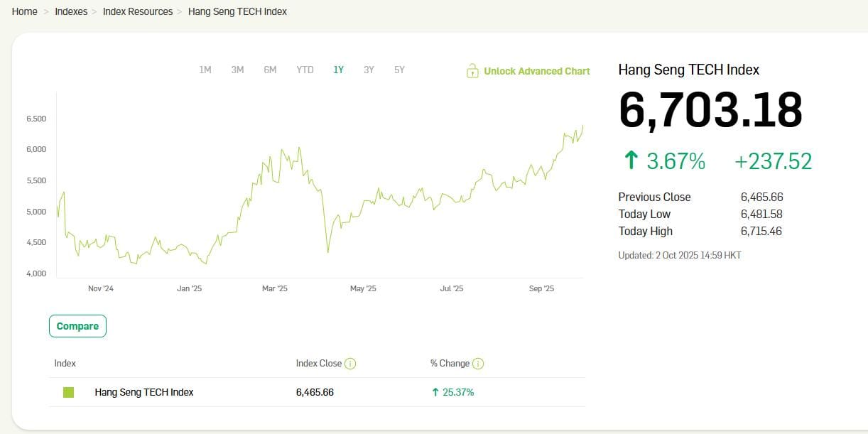Select the 6M time period
Image resolution: width=868 pixels, height=434 pixels.
(270, 70)
